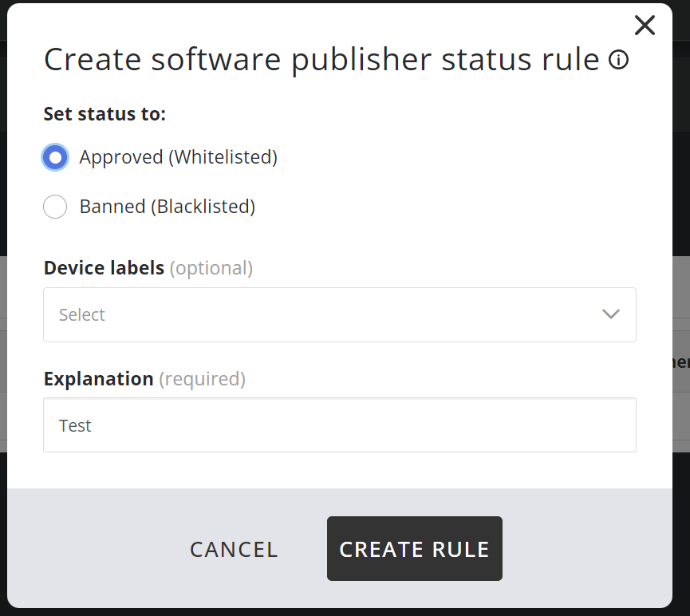Viewport: 690px width, 616px height.
Task: Click the "Approved (Whitelisted)" label text
Action: click(178, 157)
